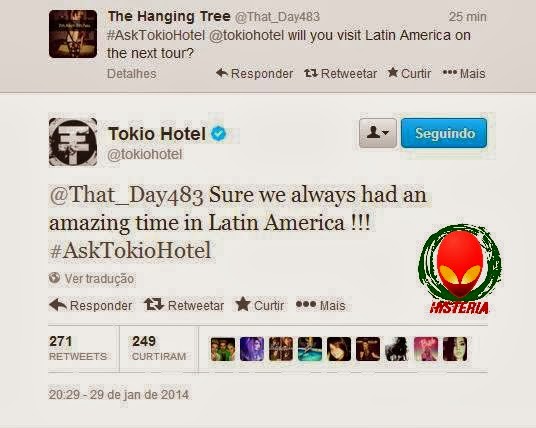
Task: Open the user actions dropdown beside Seguindo
Action: pos(378,133)
